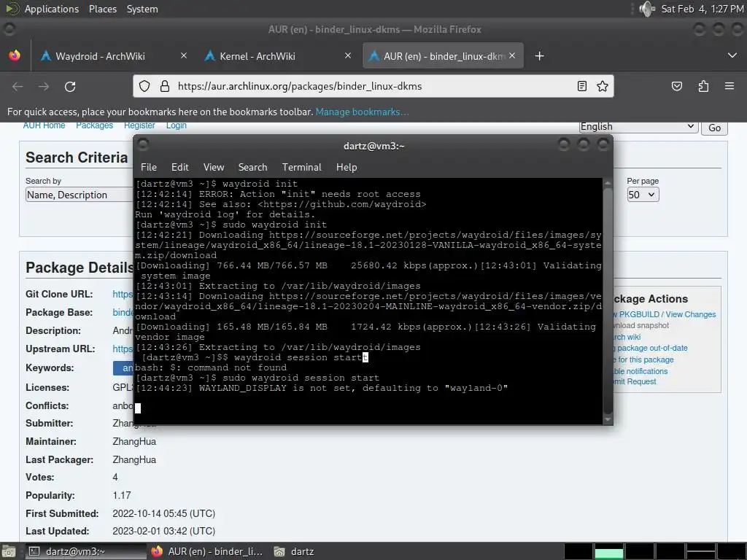Open the Login link
Screen dimensions: 747x560
(177, 125)
